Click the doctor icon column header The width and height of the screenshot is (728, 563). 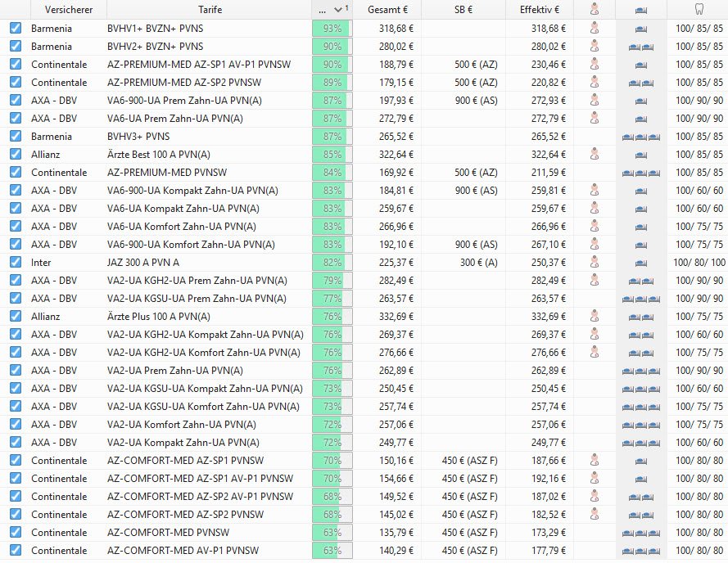(595, 9)
